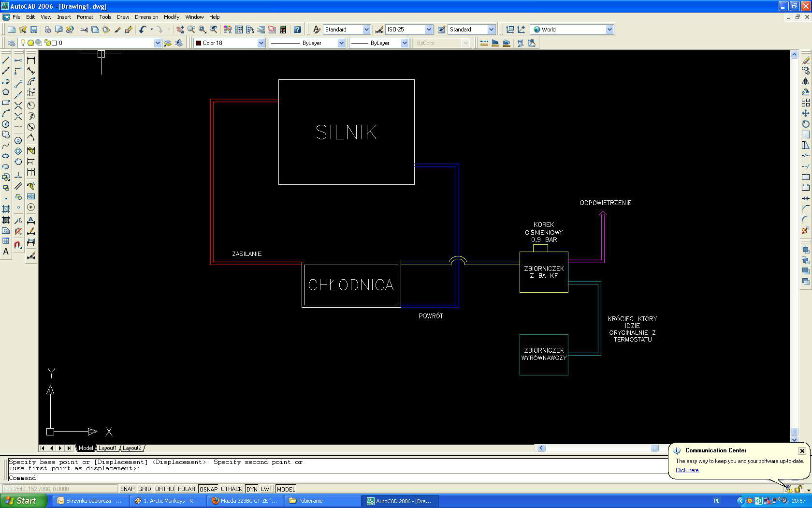Open the ISO-25 dimension style dropdown
Screen dimensions: 812x508
[428, 30]
